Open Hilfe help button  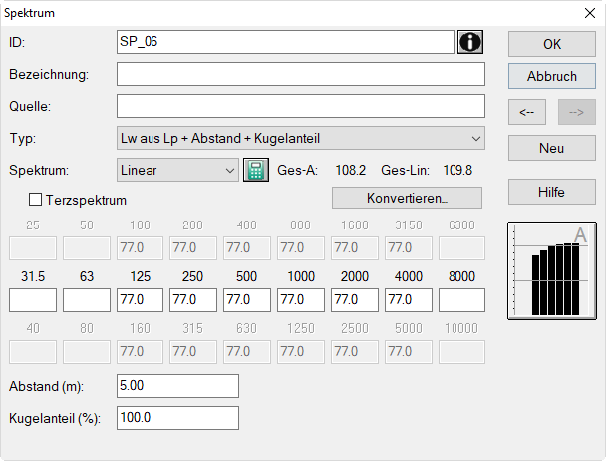click(552, 192)
